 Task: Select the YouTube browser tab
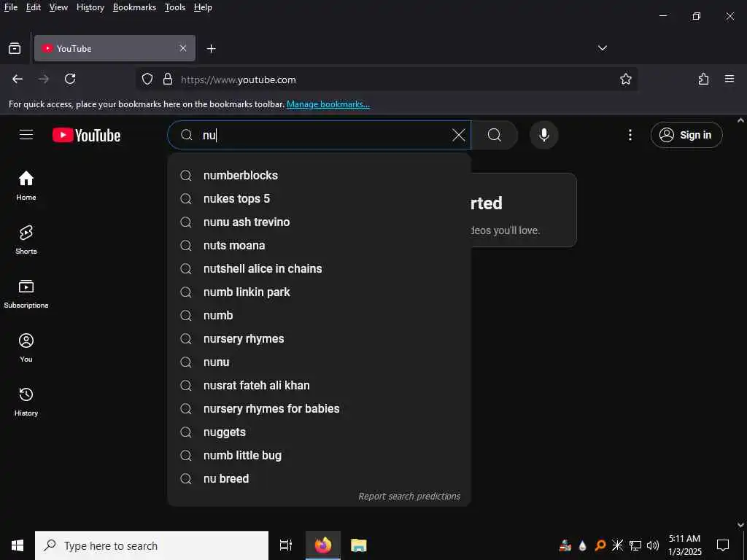[115, 48]
